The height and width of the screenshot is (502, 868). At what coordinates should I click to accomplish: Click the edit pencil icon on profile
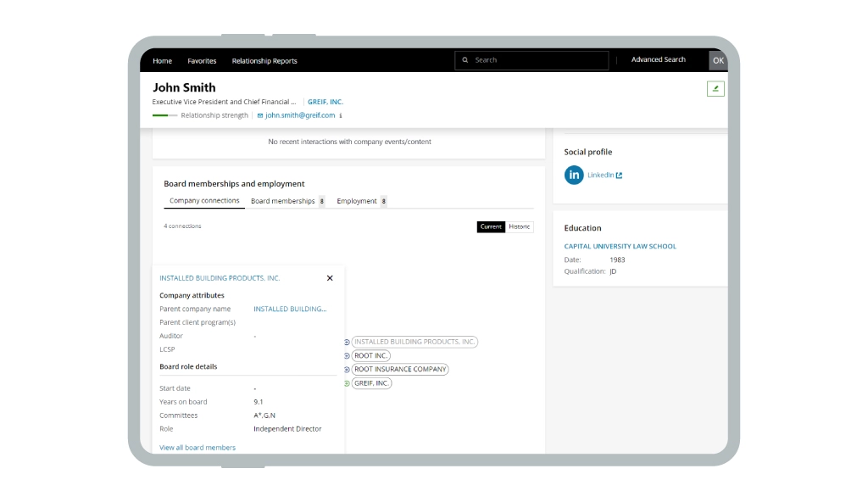click(x=715, y=89)
